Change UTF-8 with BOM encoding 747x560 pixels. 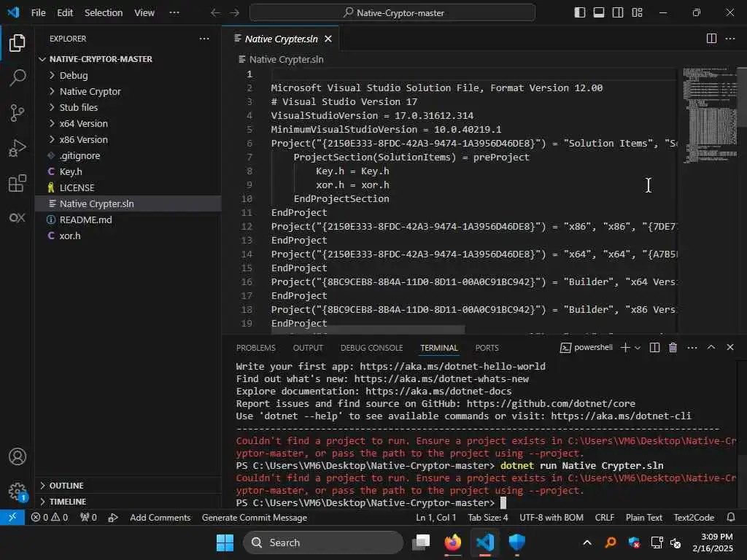point(551,518)
